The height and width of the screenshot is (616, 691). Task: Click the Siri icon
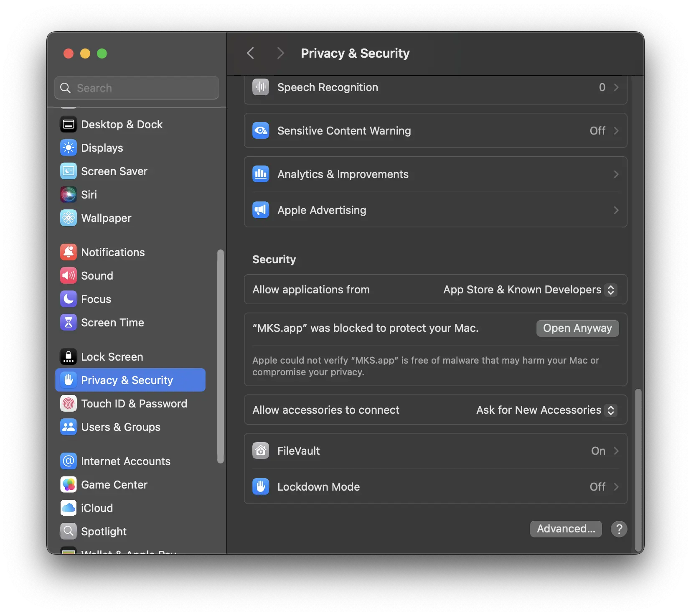(x=69, y=195)
